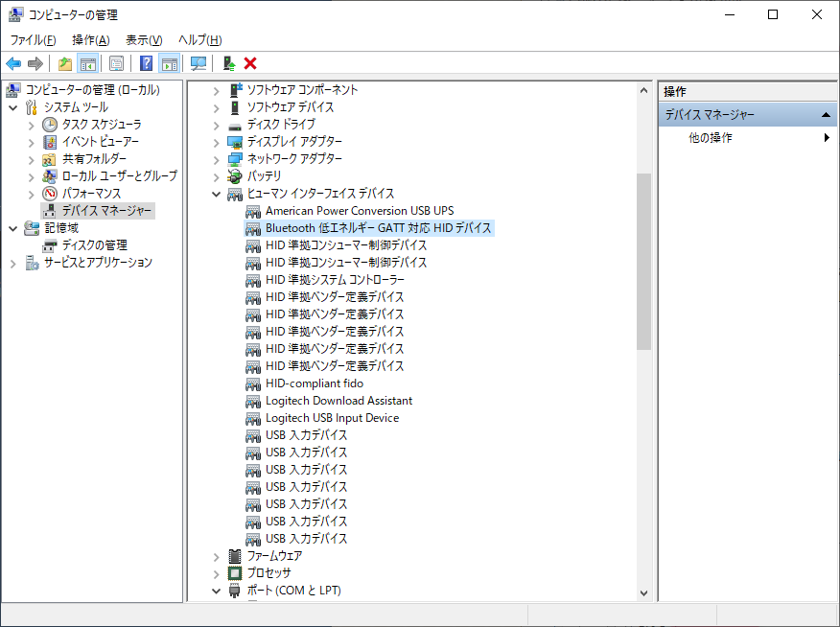Expand the ネットワーク アダプター category
The image size is (840, 627).
216,159
